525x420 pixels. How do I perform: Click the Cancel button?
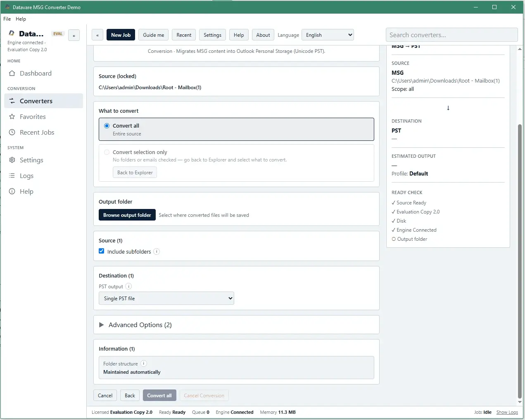[105, 395]
